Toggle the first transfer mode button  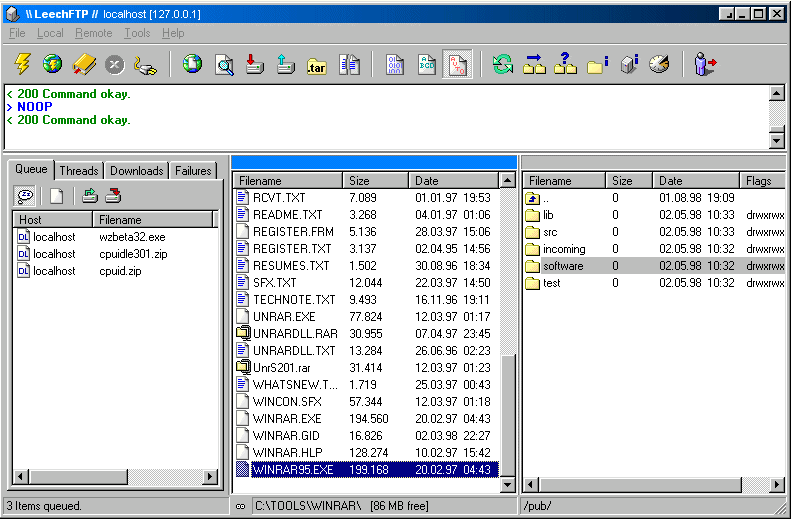click(395, 65)
